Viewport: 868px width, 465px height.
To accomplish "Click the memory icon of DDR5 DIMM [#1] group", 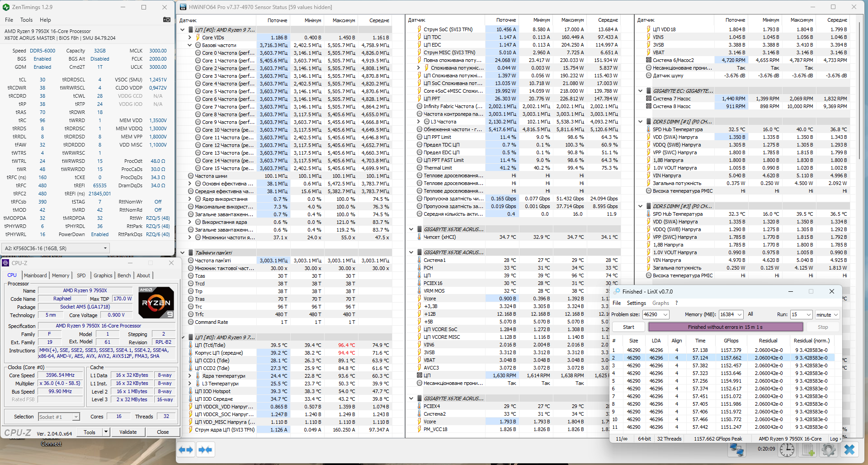I will coord(649,122).
